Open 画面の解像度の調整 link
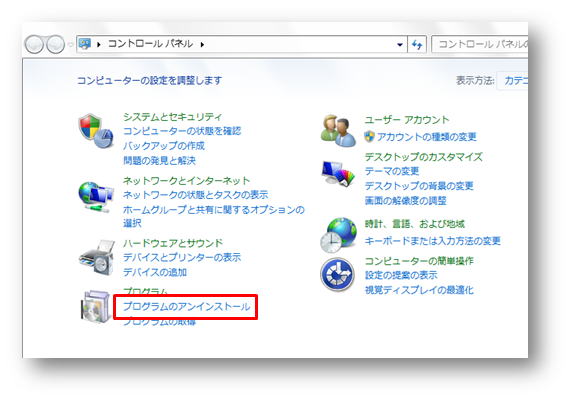This screenshot has height=400, width=570. tap(405, 201)
